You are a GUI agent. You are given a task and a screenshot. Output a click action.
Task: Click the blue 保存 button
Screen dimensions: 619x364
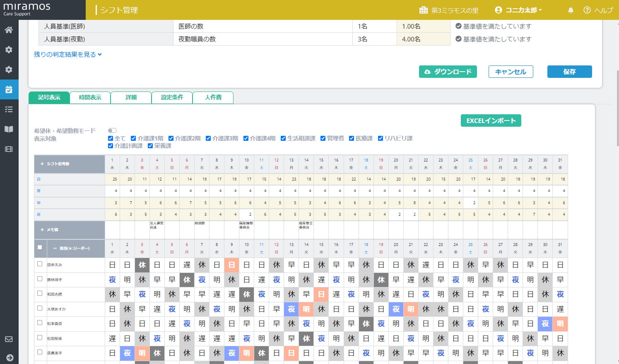click(x=569, y=72)
